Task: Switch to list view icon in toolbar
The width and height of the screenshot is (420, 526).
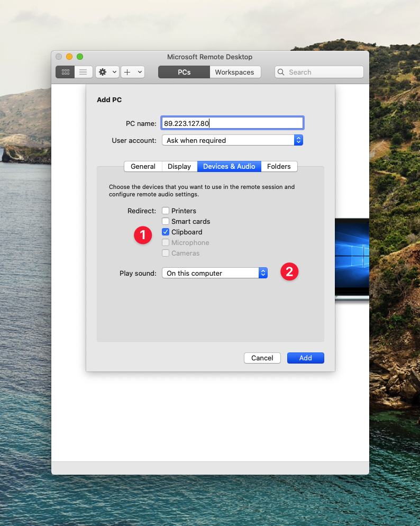Action: [x=83, y=72]
